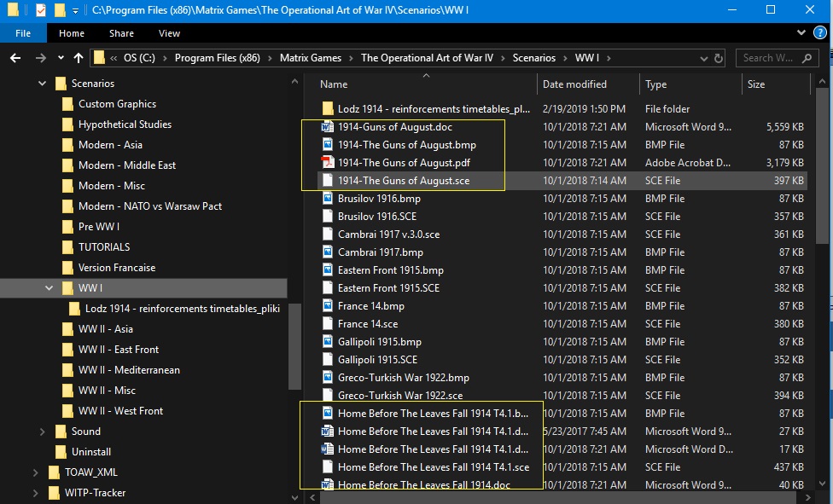Select WW II - East Front in the tree

[x=119, y=350]
